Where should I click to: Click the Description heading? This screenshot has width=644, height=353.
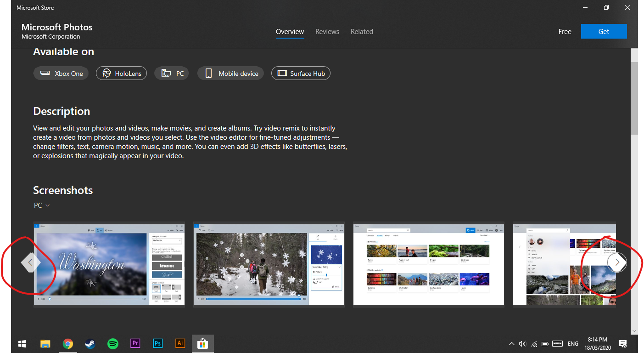(62, 111)
